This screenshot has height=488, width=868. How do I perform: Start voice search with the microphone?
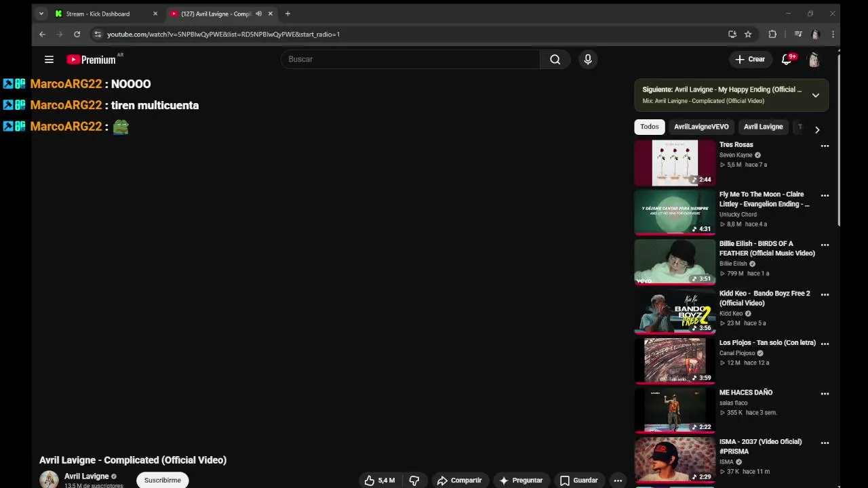(588, 60)
